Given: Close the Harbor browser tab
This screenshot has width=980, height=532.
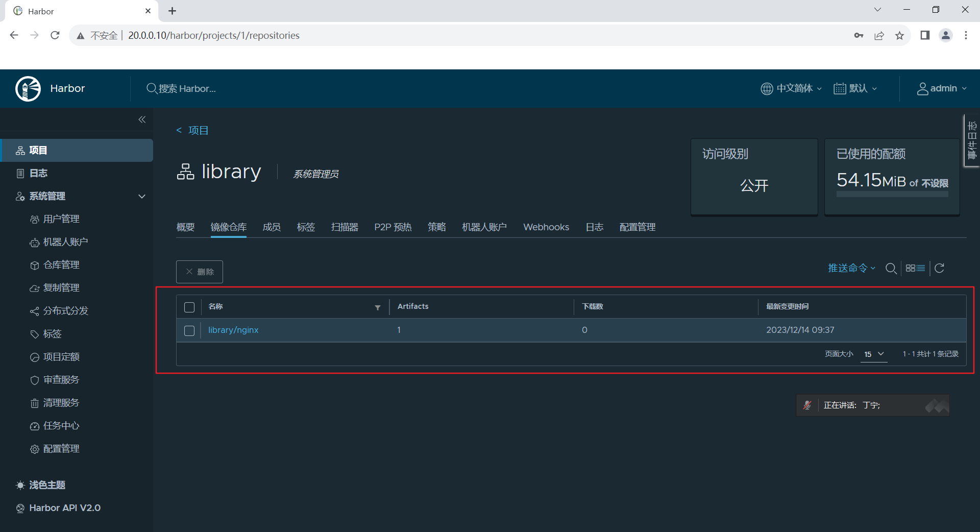Looking at the screenshot, I should 148,11.
